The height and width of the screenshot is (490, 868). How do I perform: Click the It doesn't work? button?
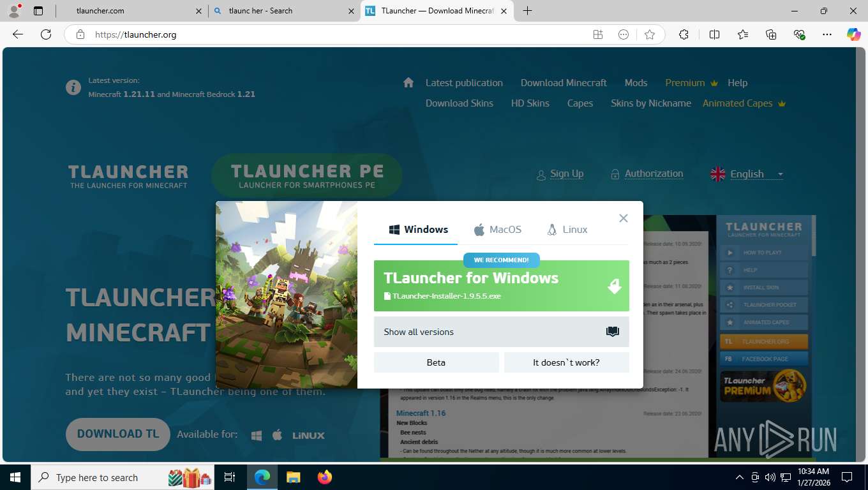pos(566,362)
